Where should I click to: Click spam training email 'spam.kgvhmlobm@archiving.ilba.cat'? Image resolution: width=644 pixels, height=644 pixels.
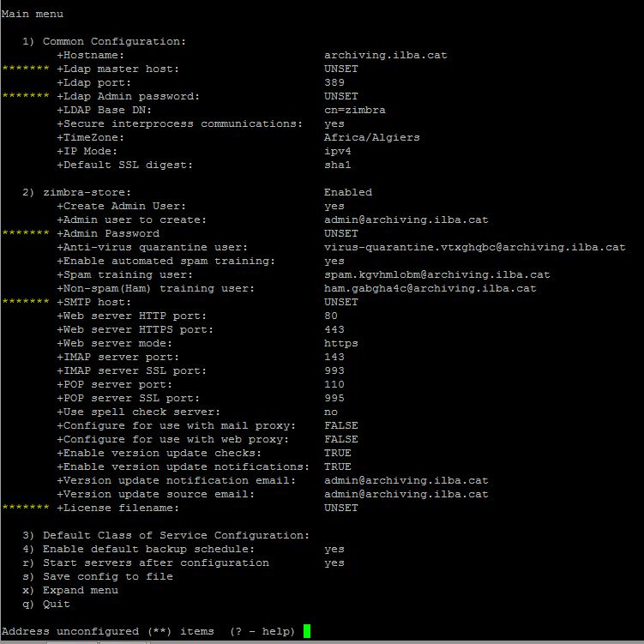click(436, 274)
